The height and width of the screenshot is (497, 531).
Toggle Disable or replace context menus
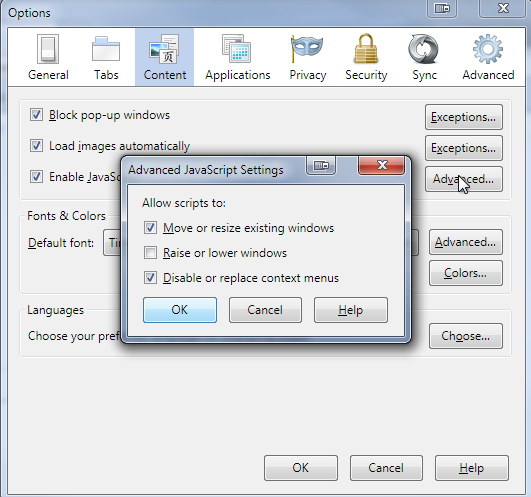pos(150,278)
